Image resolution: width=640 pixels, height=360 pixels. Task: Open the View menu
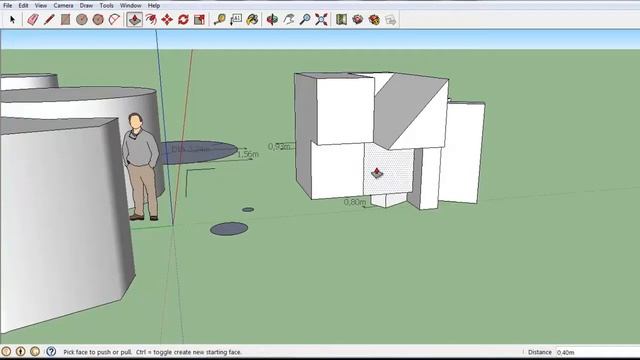pos(41,5)
